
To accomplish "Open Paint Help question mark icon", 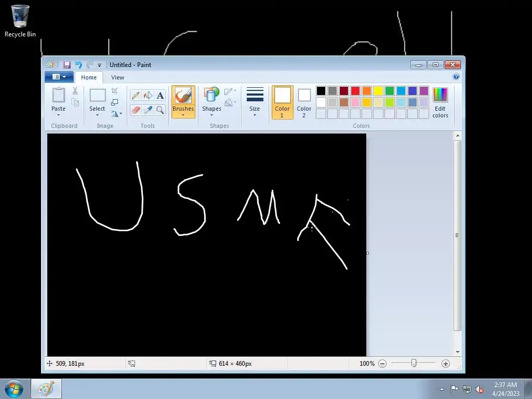I will pos(456,77).
